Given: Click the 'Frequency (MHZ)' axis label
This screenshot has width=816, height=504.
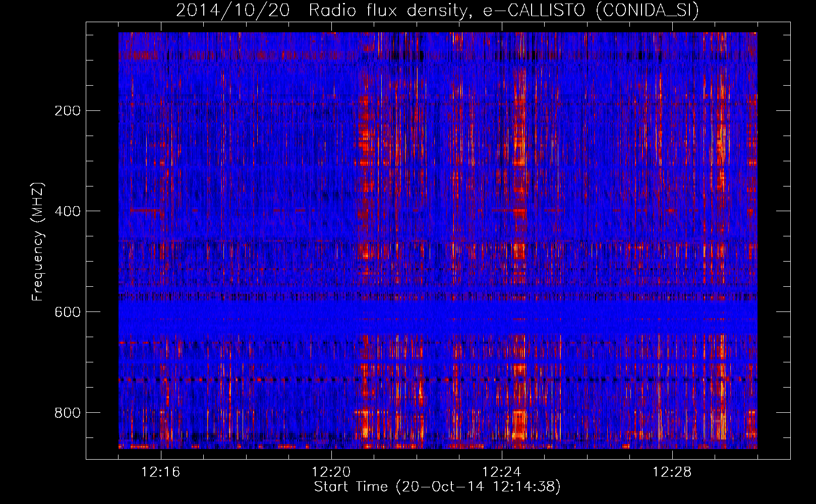Looking at the screenshot, I should [38, 242].
